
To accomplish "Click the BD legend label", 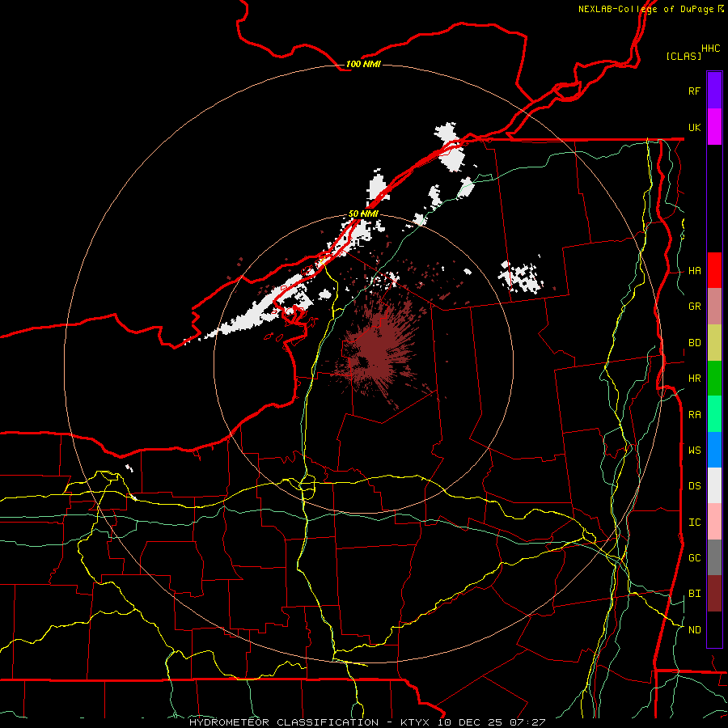I will point(694,343).
